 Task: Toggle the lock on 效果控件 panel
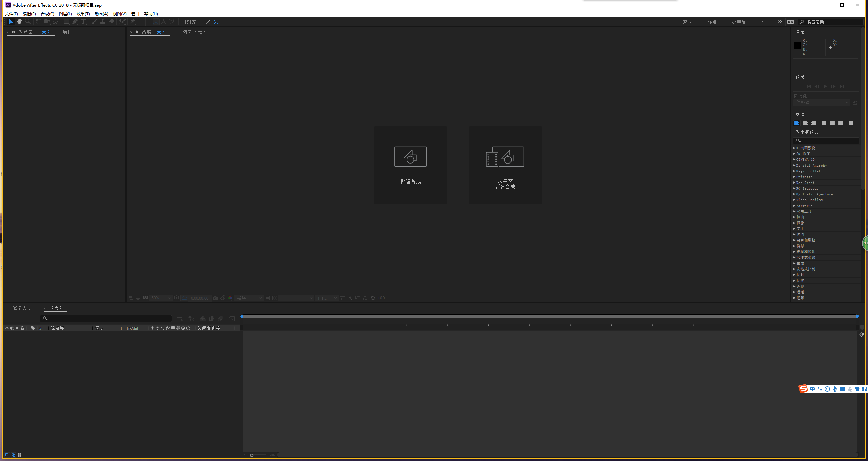pyautogui.click(x=14, y=32)
